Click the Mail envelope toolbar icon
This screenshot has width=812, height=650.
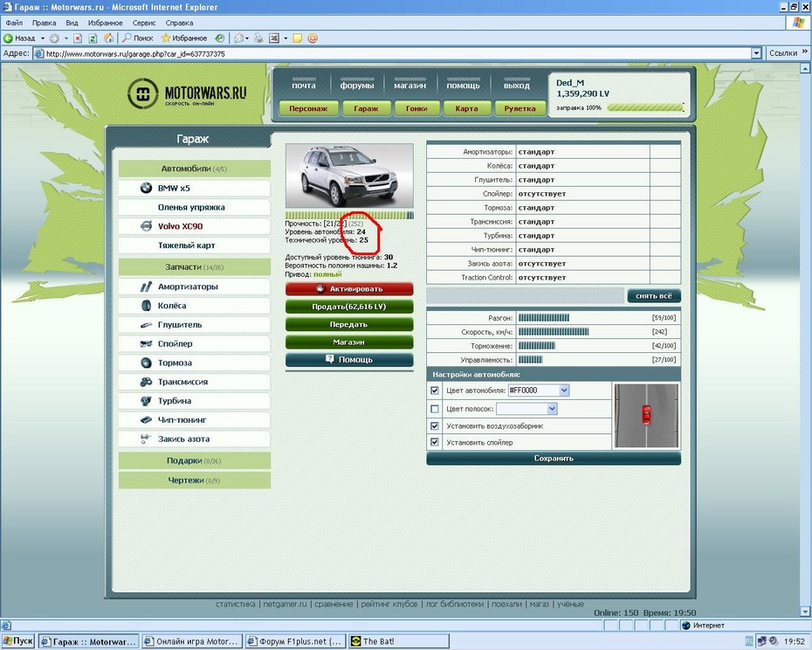point(238,38)
